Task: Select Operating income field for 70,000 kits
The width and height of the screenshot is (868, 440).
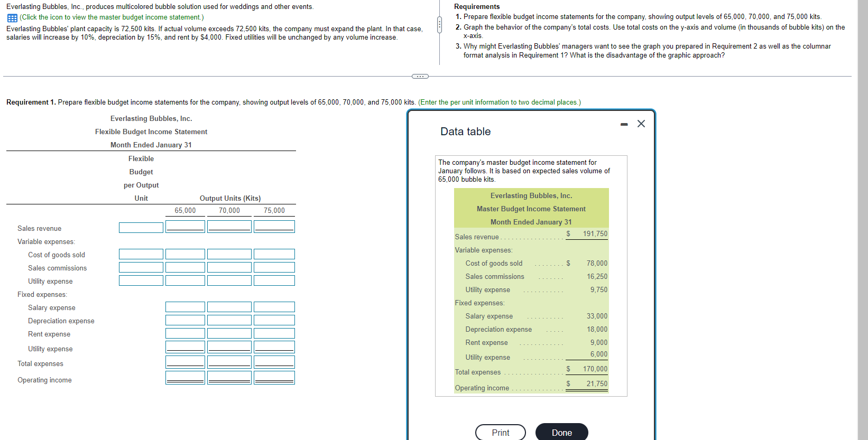Action: (x=229, y=378)
